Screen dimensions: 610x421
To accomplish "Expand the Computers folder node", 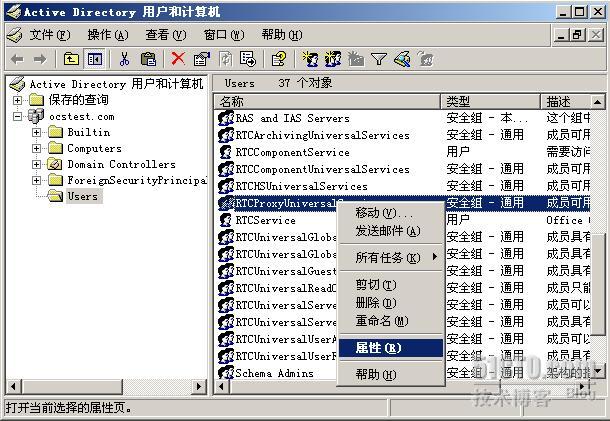I will 36,148.
